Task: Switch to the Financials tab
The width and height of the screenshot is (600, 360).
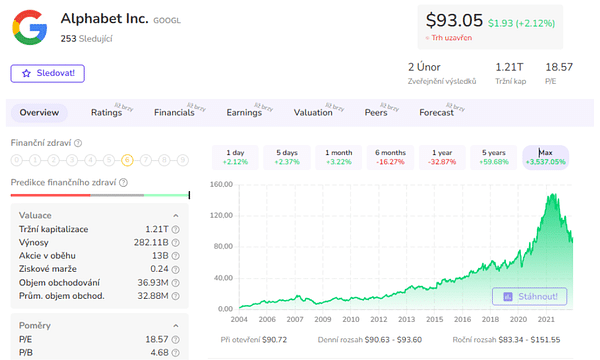Action: point(174,112)
